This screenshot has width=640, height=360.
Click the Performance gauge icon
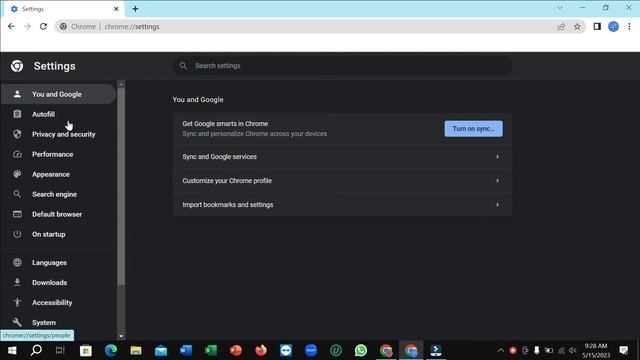[17, 154]
